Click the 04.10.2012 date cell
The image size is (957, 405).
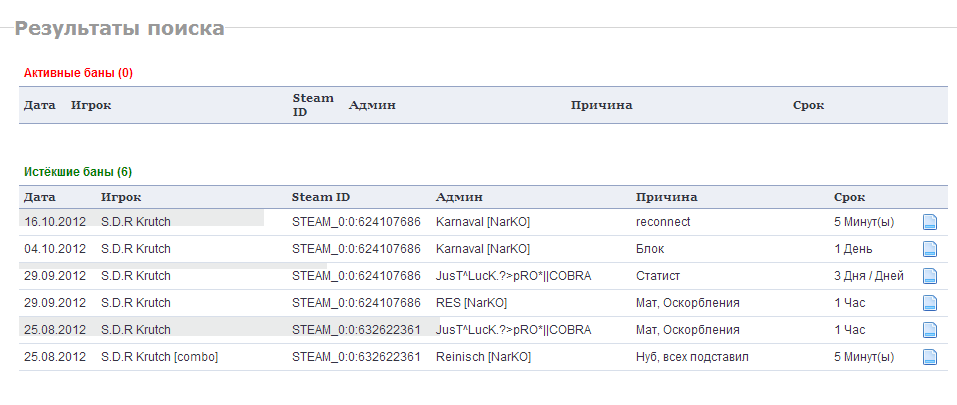click(x=55, y=249)
